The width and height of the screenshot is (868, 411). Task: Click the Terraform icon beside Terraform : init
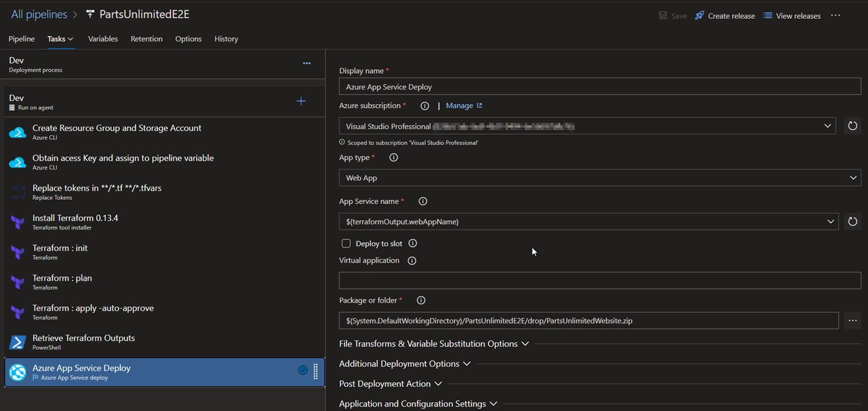18,252
